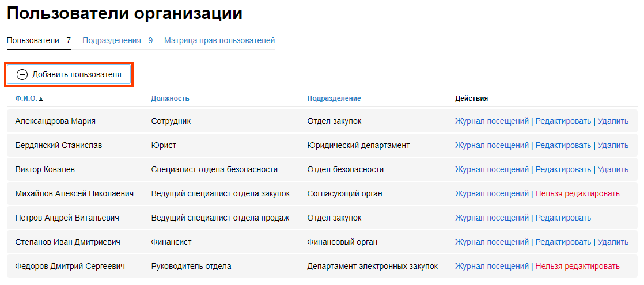Delete user Степанов Иван Дмитриевич
The width and height of the screenshot is (644, 285).
(x=613, y=242)
